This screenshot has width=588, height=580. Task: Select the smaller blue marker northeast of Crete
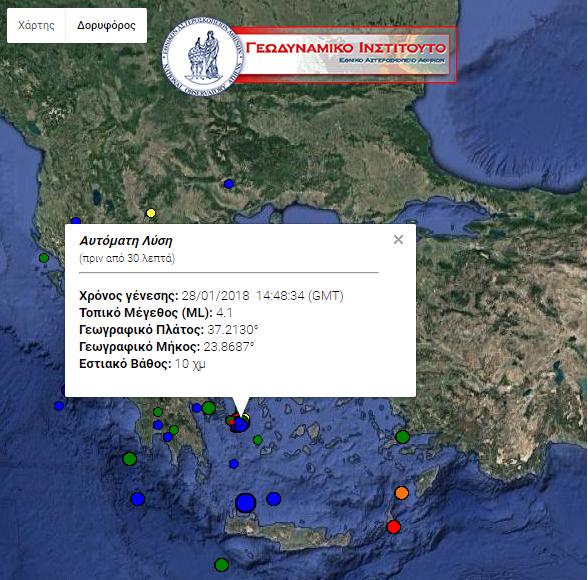273,499
